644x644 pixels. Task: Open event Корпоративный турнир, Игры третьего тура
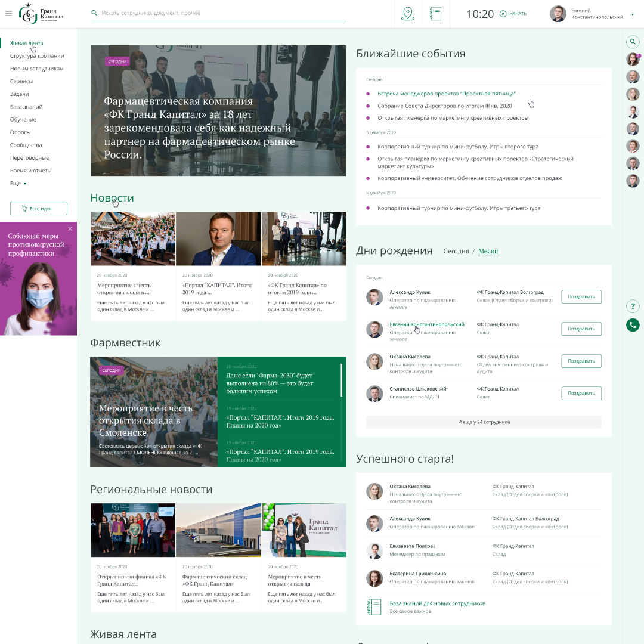(x=459, y=208)
